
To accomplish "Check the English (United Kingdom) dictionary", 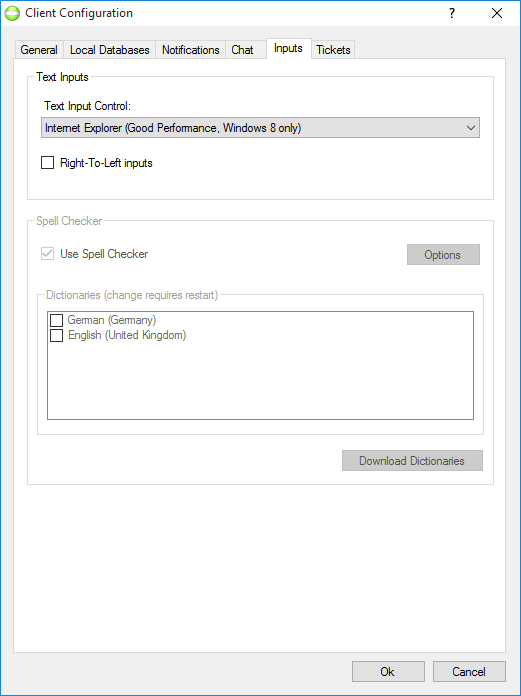I will 56,335.
